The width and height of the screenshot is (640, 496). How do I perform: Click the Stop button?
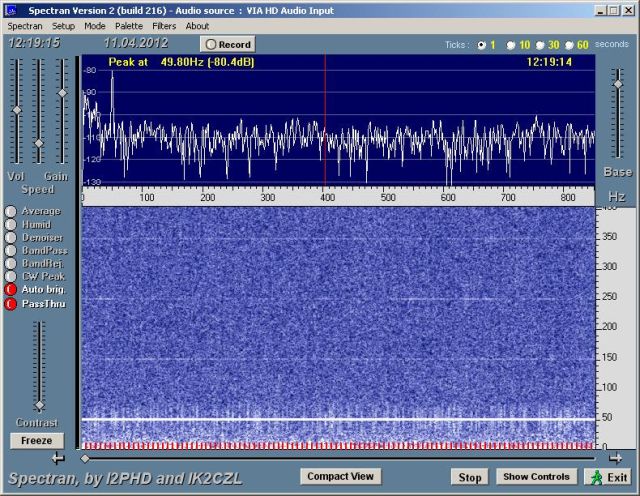coord(470,477)
